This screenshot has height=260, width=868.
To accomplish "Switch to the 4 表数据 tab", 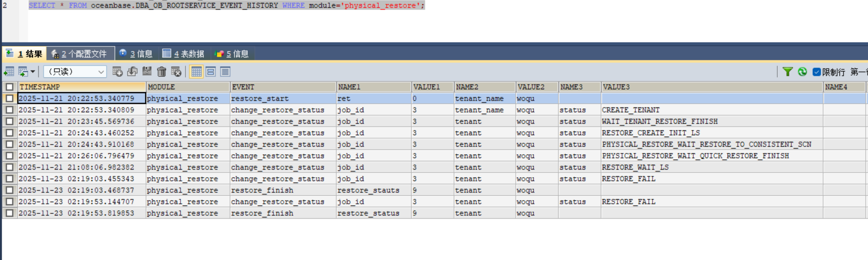I will click(x=184, y=54).
